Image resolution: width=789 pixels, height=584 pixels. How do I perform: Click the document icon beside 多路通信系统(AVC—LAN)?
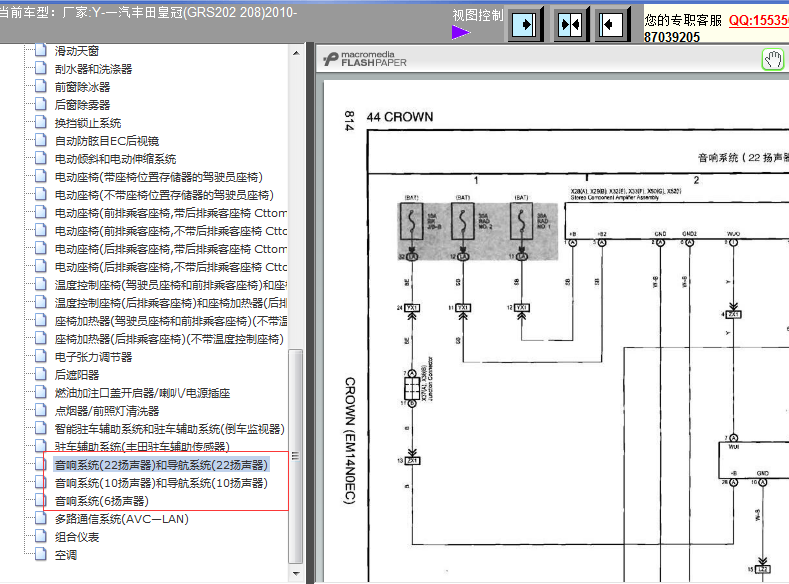(41, 518)
